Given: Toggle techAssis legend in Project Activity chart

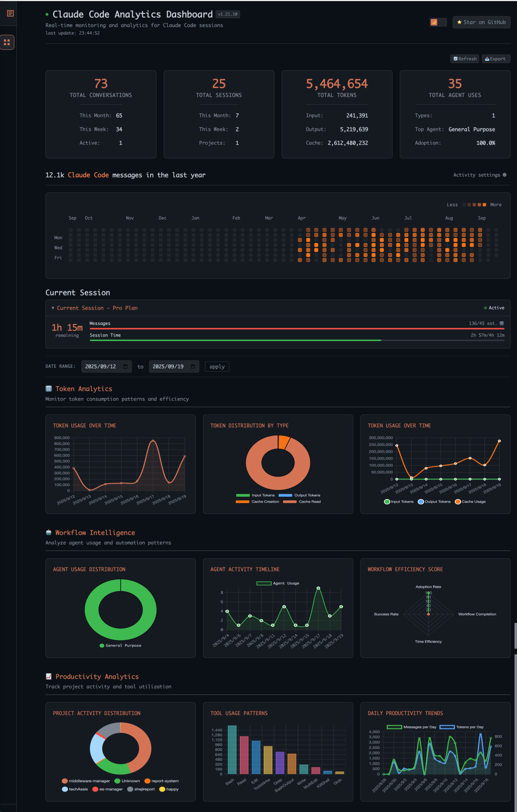Looking at the screenshot, I should coord(75,789).
